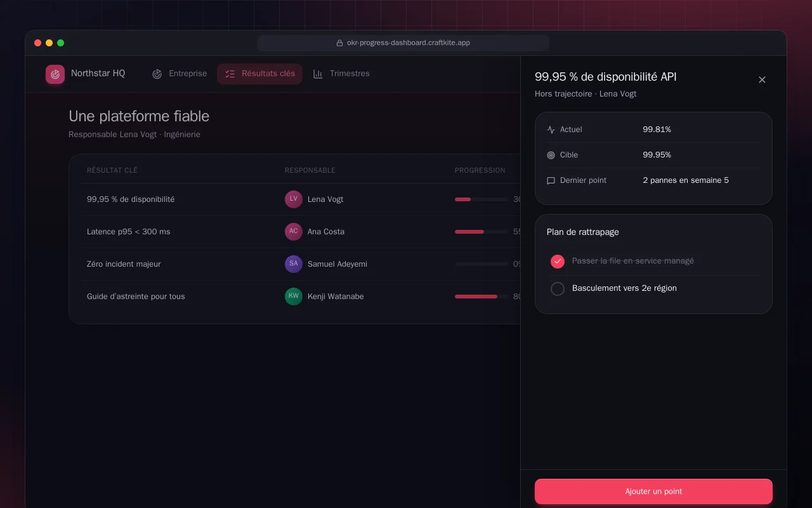Click the progress bar for disponibilité row
Viewport: 812px width, 508px height.
coord(481,199)
